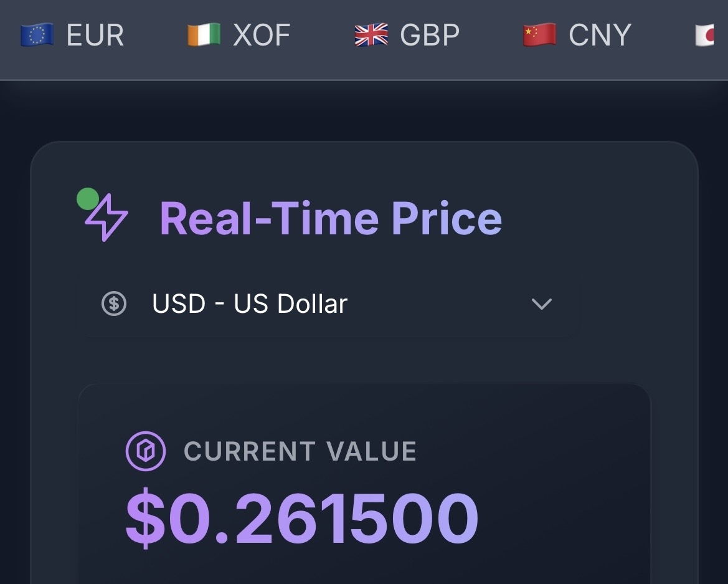Click the European Union flag icon
This screenshot has height=584, width=728.
click(37, 35)
